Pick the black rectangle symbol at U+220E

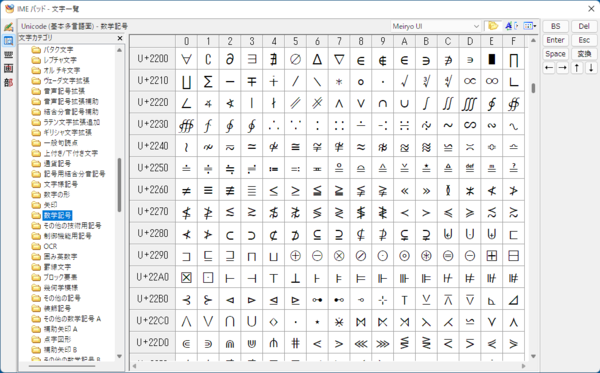coord(492,59)
